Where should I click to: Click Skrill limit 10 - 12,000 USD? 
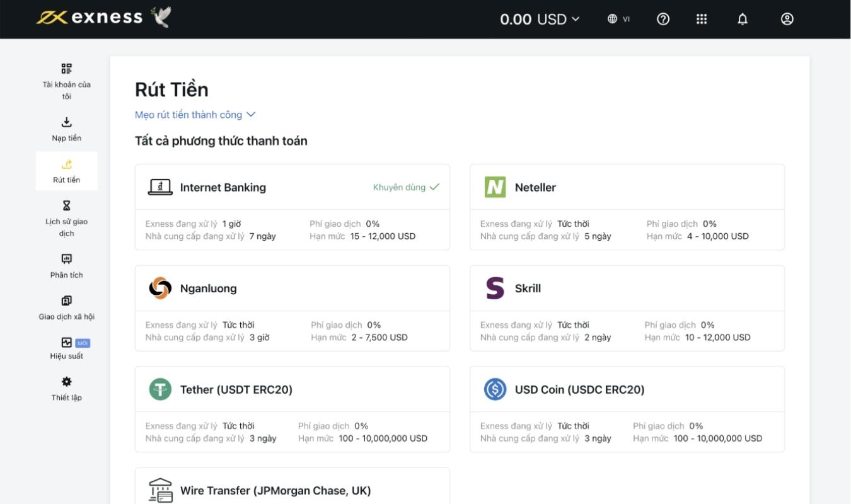[x=718, y=337]
